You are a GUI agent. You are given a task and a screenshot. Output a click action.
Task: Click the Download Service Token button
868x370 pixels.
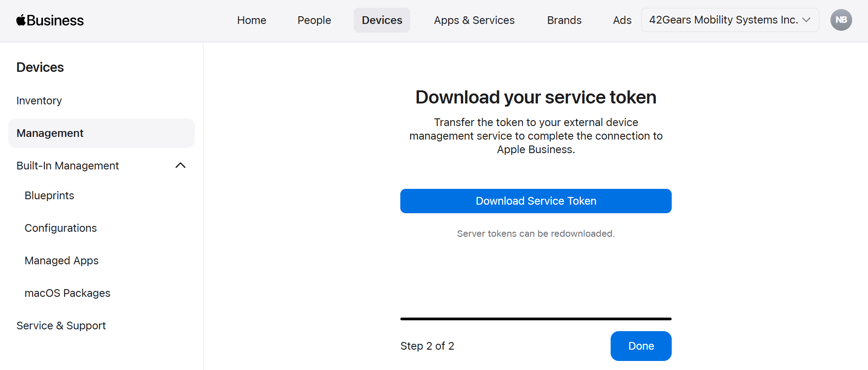[x=536, y=201]
